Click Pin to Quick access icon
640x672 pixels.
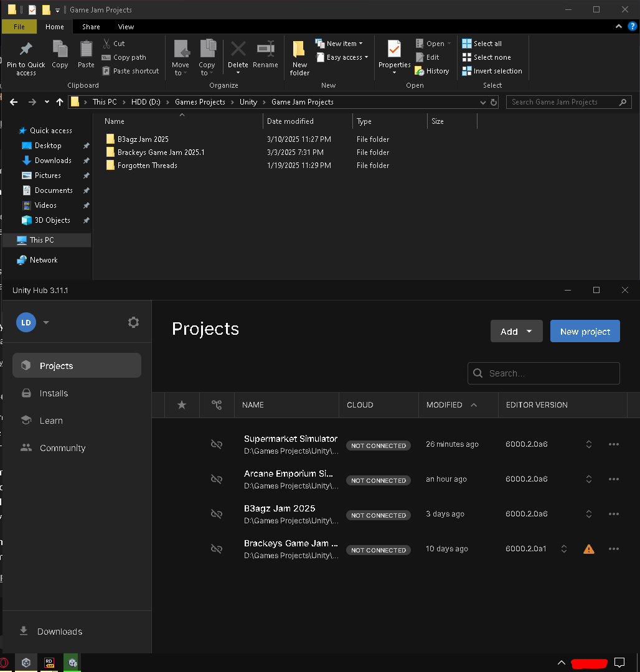coord(26,49)
